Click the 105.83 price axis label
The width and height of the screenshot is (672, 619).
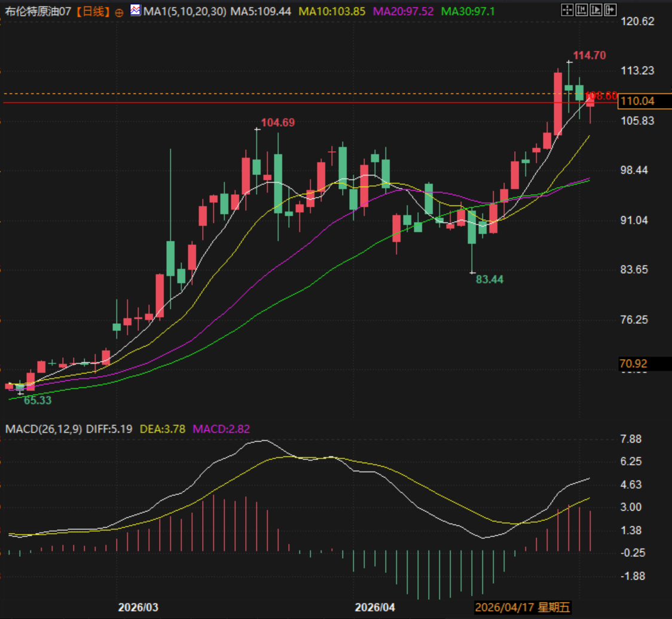637,121
